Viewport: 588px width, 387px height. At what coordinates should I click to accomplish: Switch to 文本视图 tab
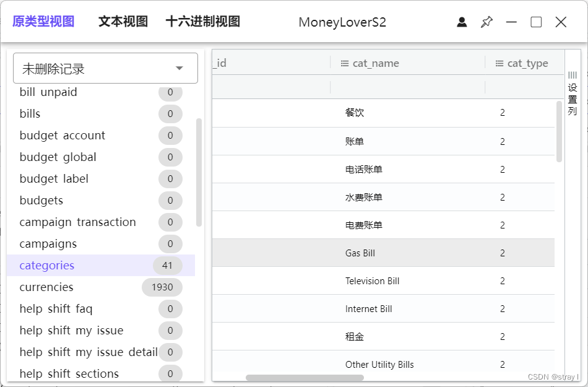[123, 22]
